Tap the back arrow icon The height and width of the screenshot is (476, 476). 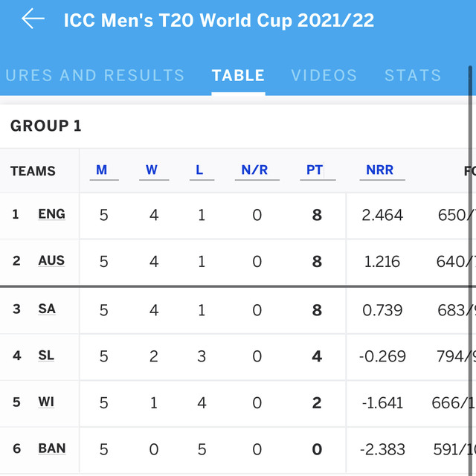pyautogui.click(x=33, y=19)
